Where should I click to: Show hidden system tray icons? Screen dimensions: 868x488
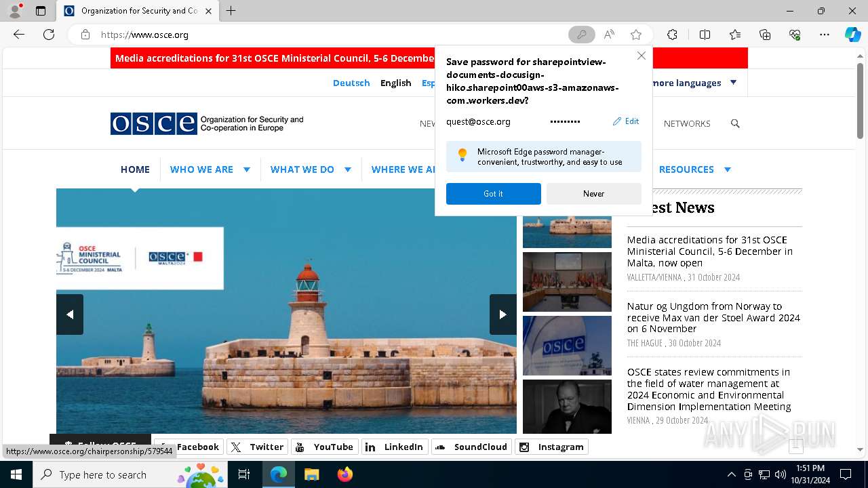point(731,474)
